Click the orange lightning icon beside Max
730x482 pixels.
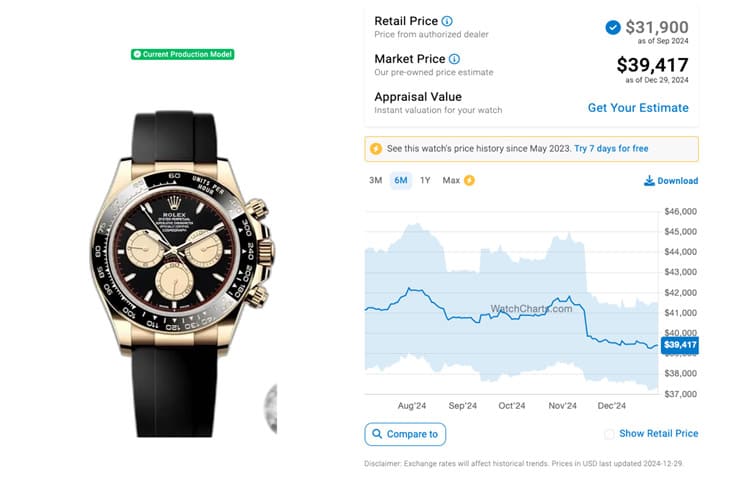tap(469, 181)
